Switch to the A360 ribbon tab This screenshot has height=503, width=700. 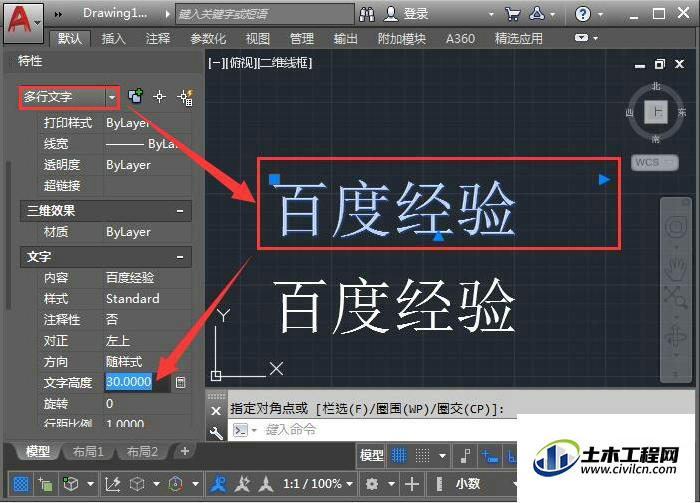pyautogui.click(x=460, y=39)
